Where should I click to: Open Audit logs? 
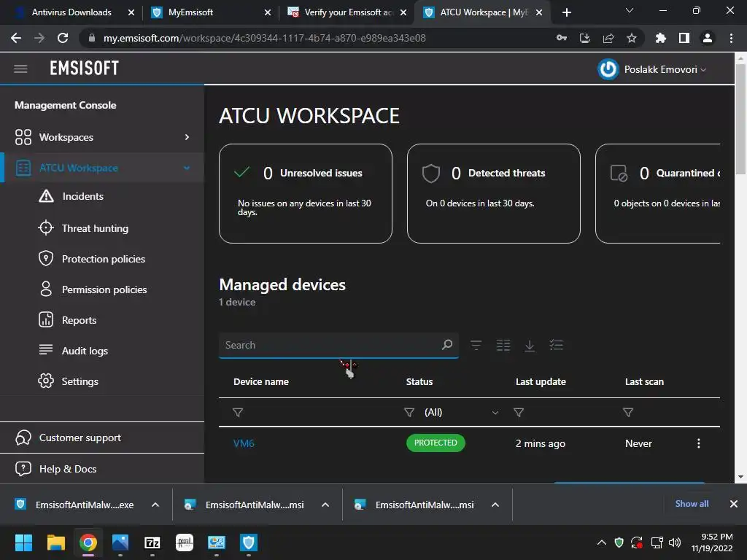point(85,351)
